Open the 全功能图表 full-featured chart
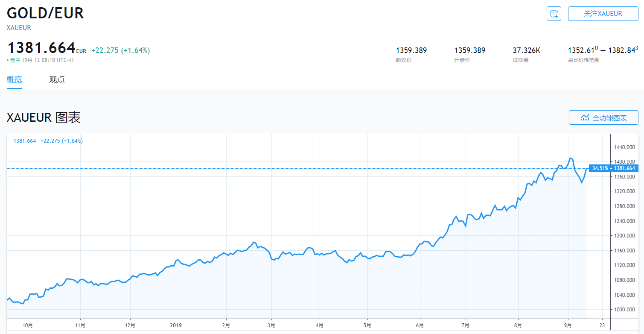644x334 pixels. pos(603,117)
